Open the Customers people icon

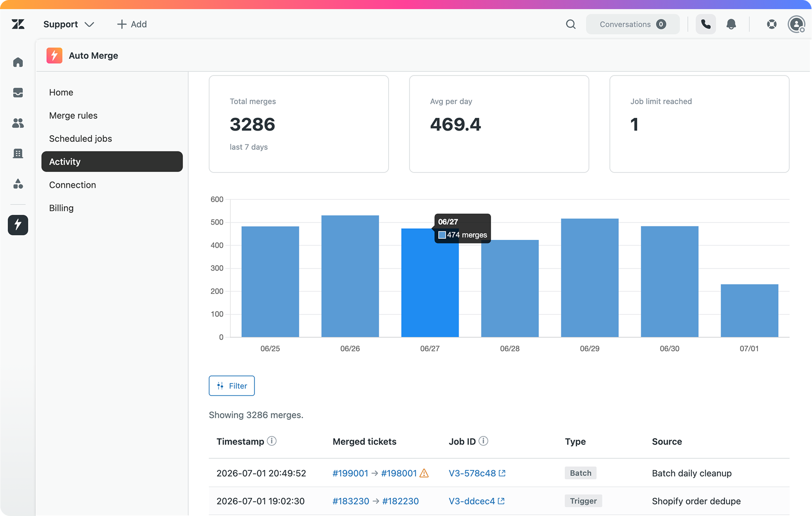point(18,123)
